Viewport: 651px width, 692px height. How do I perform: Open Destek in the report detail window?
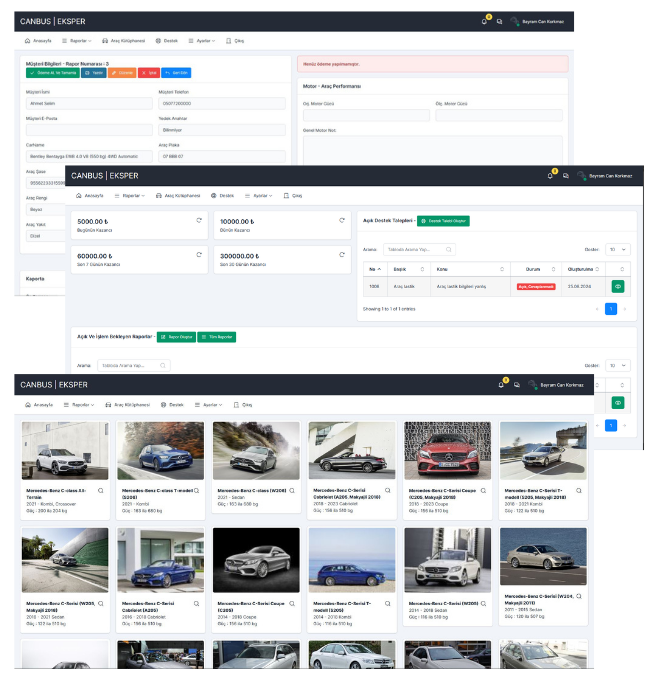click(x=166, y=41)
